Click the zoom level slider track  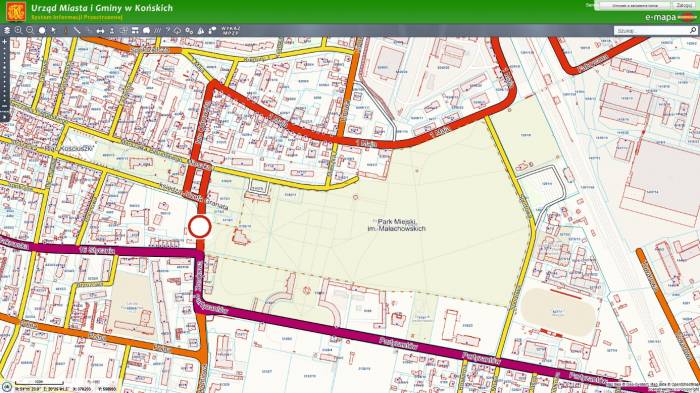(4, 75)
